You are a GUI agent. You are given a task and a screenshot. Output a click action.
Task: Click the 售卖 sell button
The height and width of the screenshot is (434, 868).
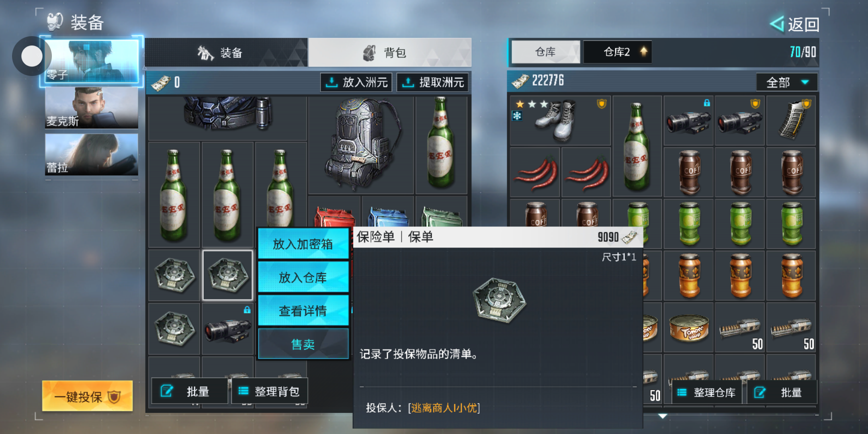pyautogui.click(x=303, y=344)
